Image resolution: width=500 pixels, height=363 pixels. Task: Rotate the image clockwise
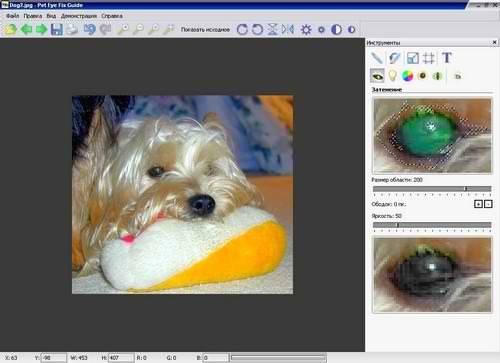tap(242, 29)
